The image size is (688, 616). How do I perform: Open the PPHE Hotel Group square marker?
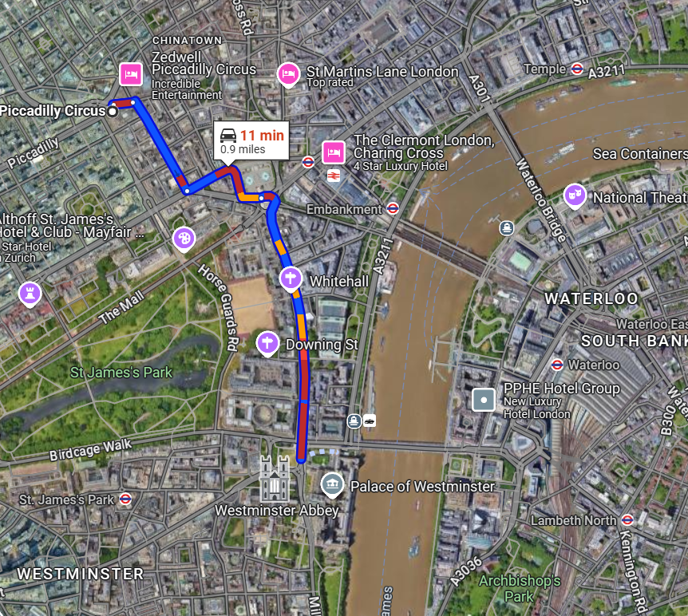(484, 400)
